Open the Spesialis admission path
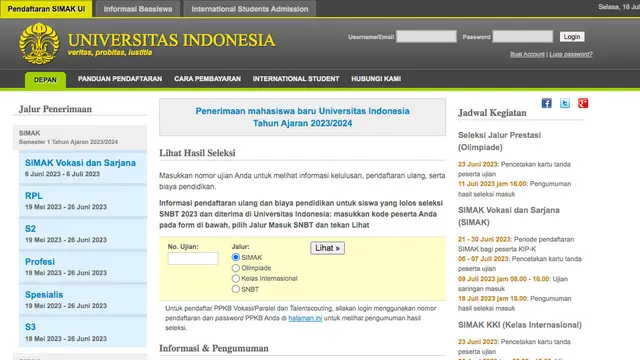This screenshot has width=640, height=360. 44,295
